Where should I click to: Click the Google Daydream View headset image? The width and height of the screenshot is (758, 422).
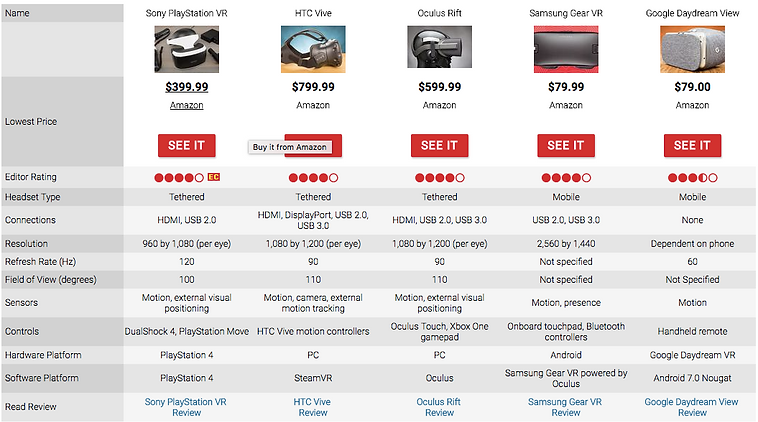(x=692, y=47)
